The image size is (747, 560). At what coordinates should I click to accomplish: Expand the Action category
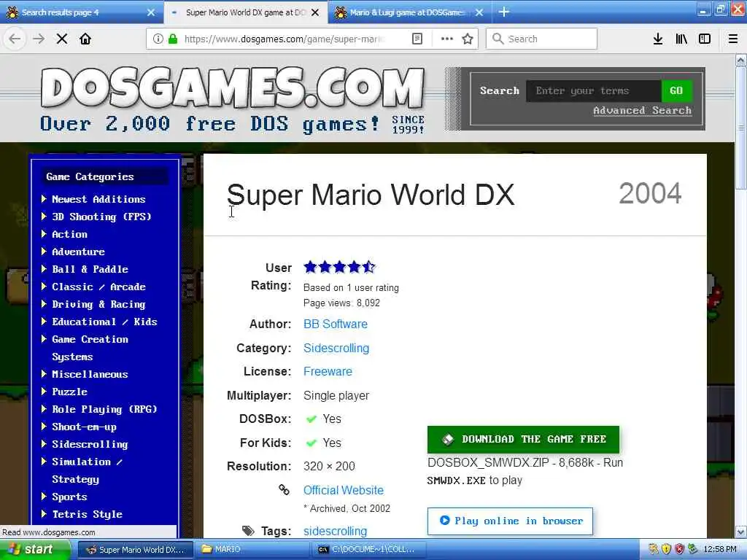[69, 234]
